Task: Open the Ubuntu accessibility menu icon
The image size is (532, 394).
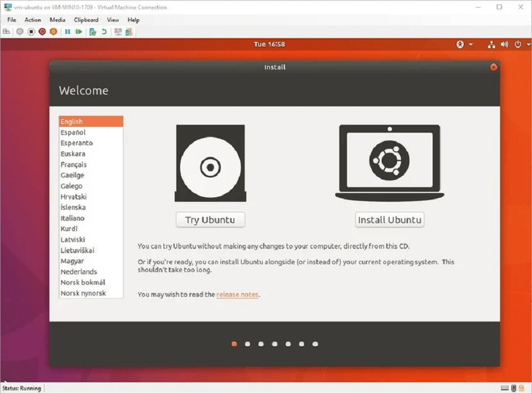Action: point(460,44)
